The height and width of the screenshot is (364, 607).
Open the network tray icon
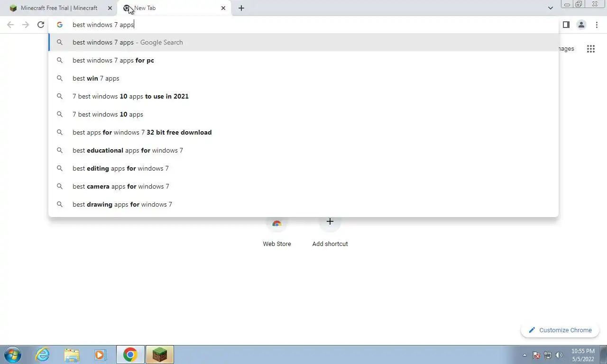548,355
